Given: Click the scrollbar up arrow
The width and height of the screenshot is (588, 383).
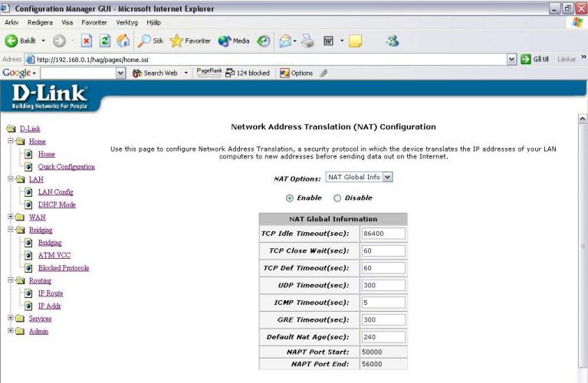Looking at the screenshot, I should 583,119.
